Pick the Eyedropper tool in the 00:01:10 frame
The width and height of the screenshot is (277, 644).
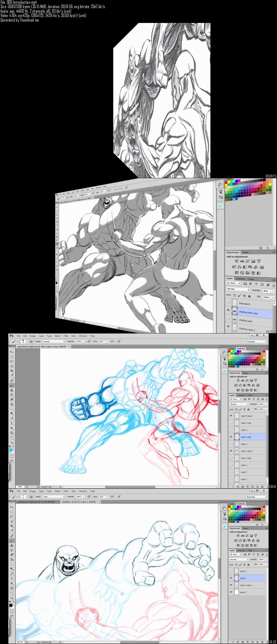12,375
